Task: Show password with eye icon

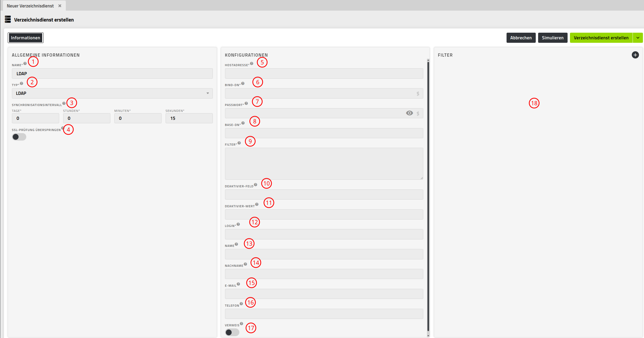Action: tap(409, 113)
